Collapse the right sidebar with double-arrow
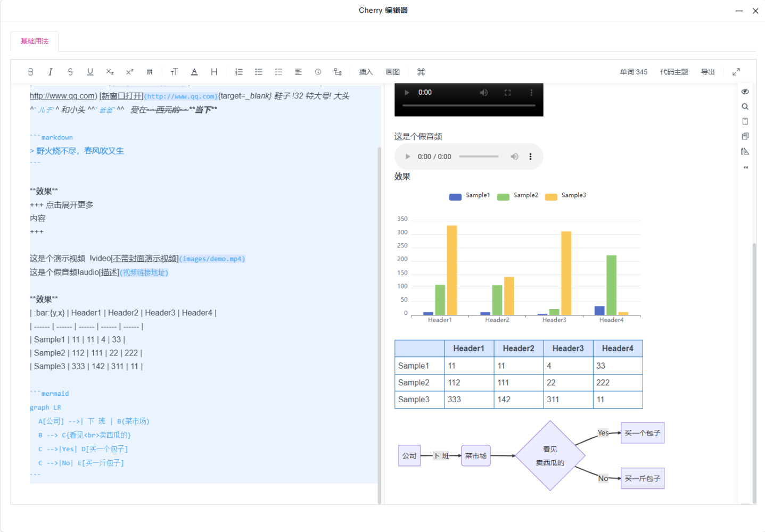This screenshot has width=765, height=532. 745,167
